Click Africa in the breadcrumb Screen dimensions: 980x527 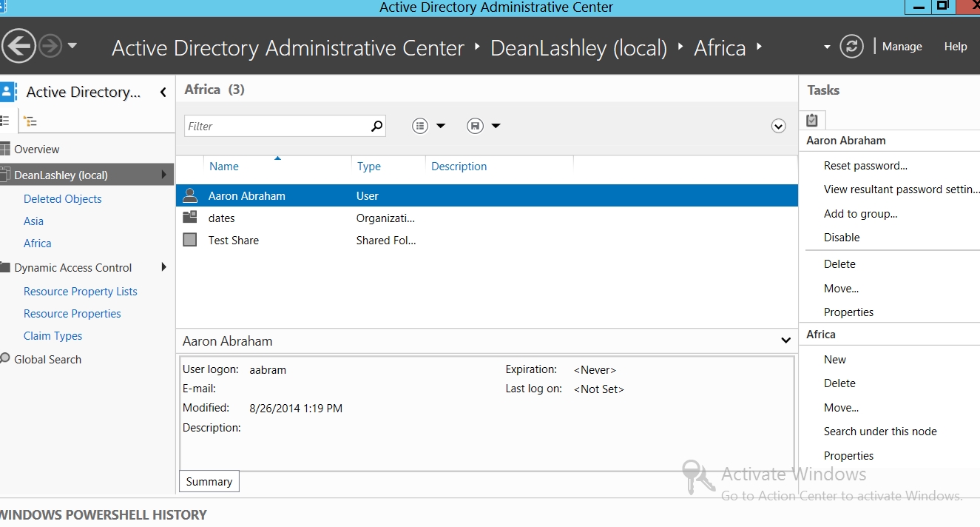(x=720, y=48)
